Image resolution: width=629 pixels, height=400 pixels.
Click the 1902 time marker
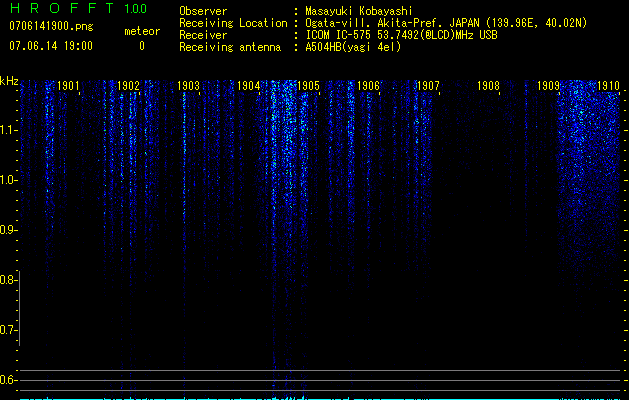128,86
